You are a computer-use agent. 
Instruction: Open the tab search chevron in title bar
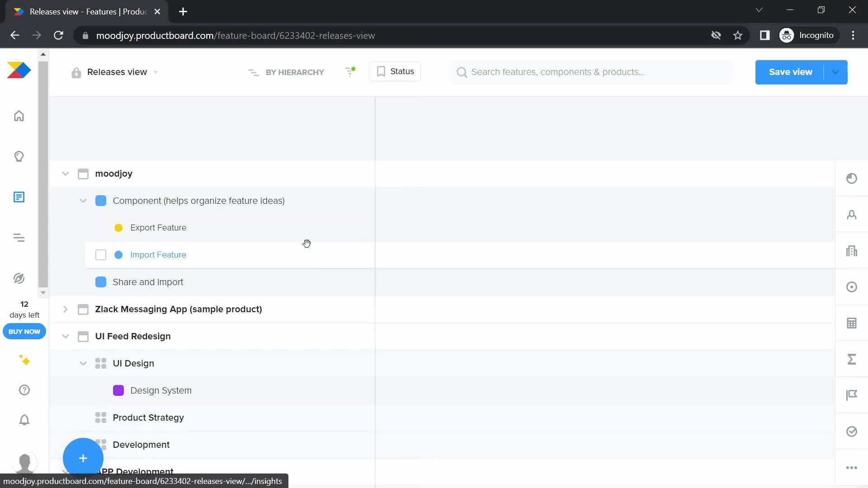click(x=759, y=10)
